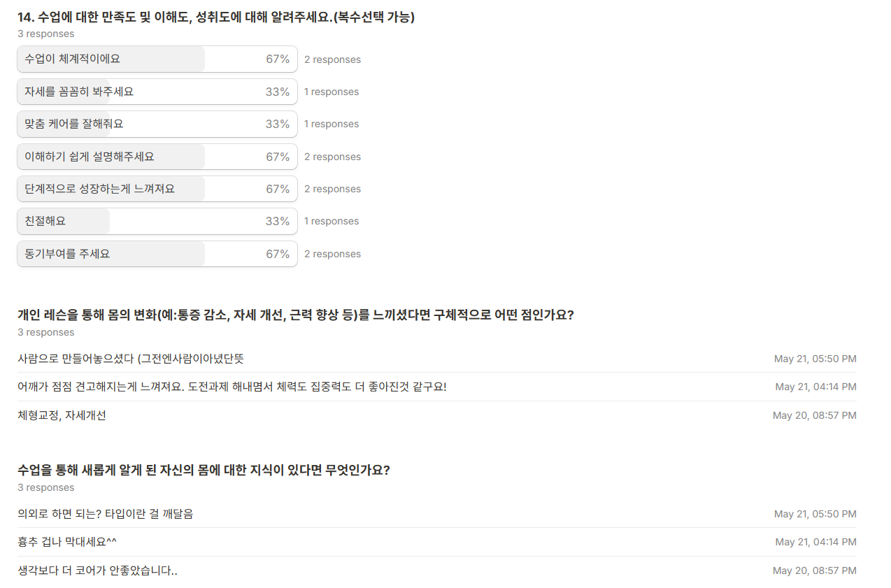Click the '수업이 체계적이에요' result bar
The image size is (891, 588).
pyautogui.click(x=157, y=59)
